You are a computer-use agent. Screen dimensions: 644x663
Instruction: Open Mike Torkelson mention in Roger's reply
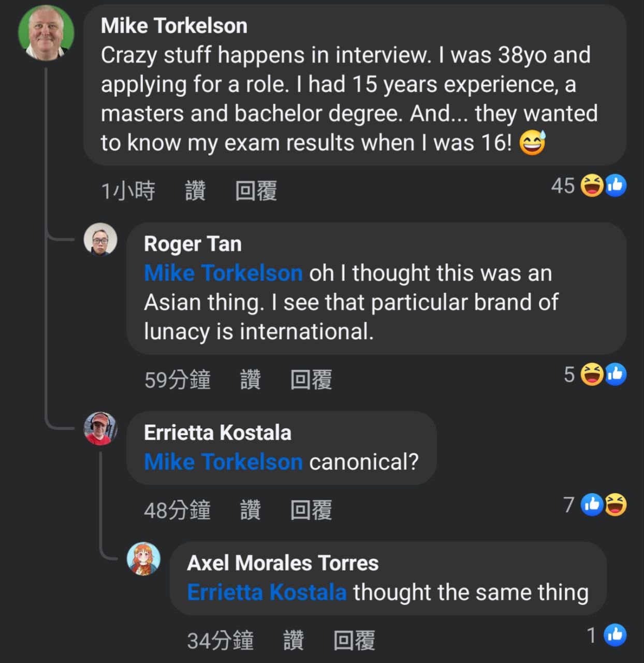(x=223, y=273)
